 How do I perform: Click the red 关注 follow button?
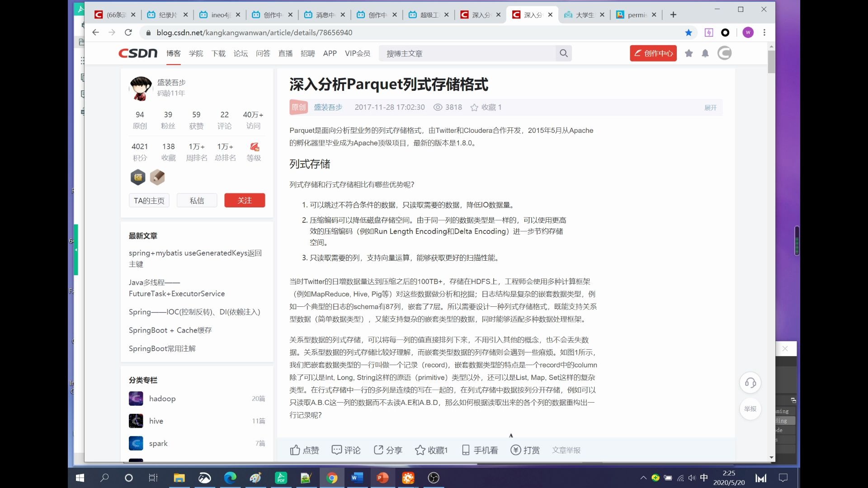244,200
